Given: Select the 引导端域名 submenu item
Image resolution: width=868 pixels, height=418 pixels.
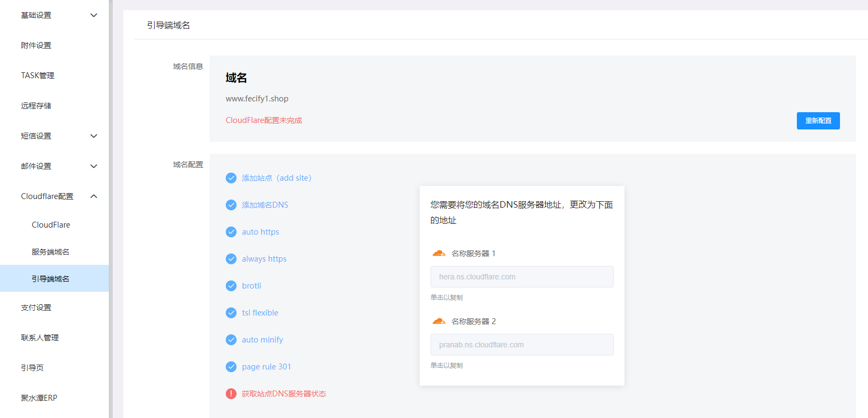Looking at the screenshot, I should click(x=54, y=279).
